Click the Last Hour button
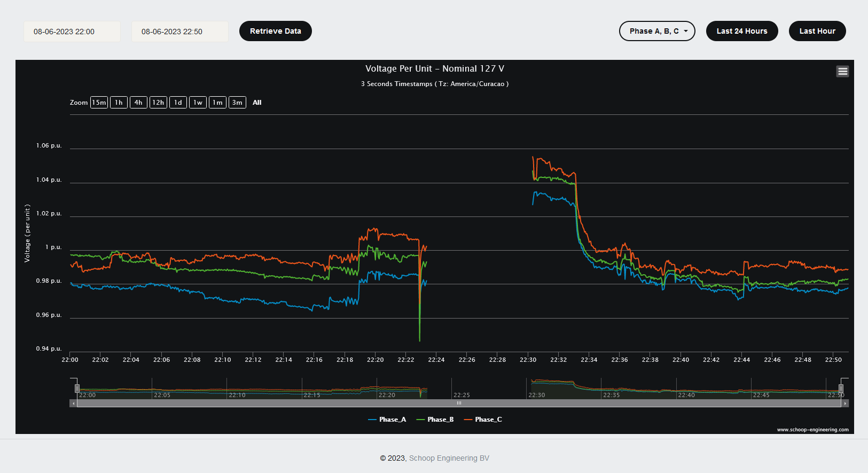Viewport: 868px width, 473px height. tap(817, 31)
